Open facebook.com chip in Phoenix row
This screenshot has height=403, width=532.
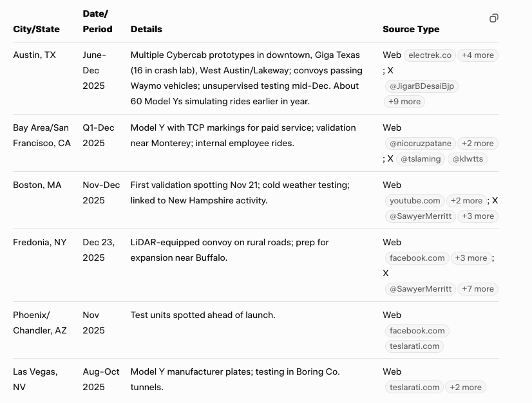(417, 331)
